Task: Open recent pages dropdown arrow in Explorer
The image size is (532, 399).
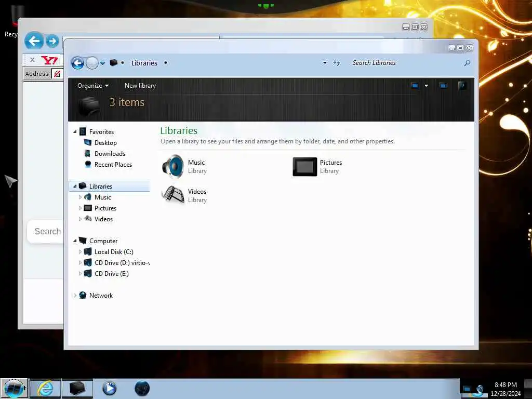Action: tap(102, 63)
